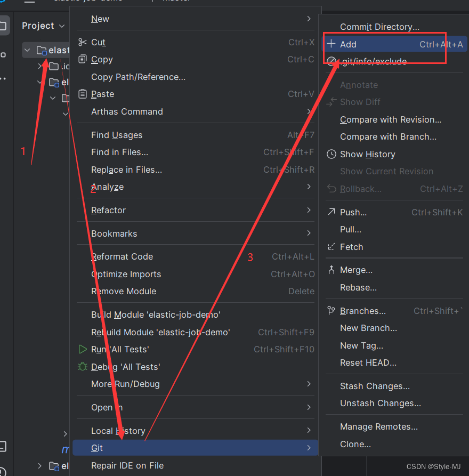
Task: Click the Branches fork icon
Action: point(331,311)
